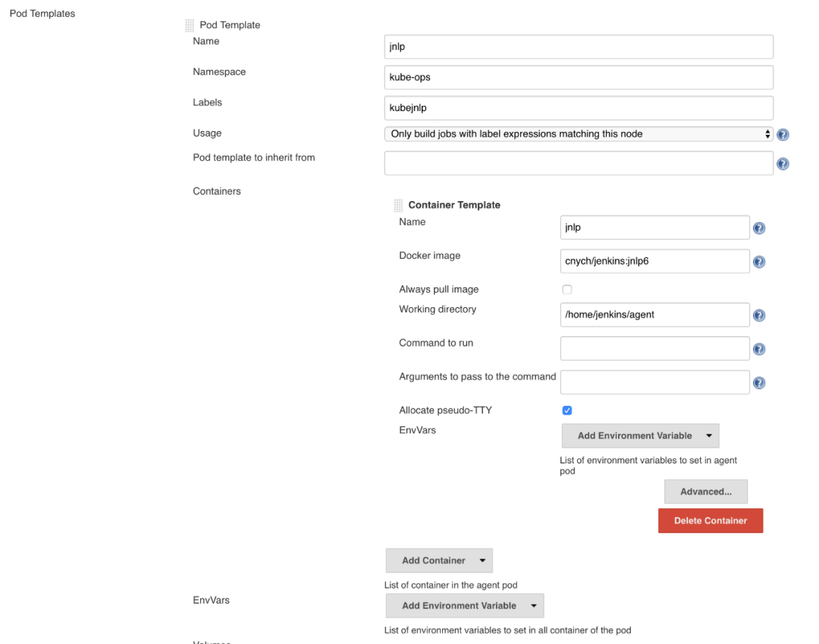Uncheck Allocate pseudo-TTY checkbox
This screenshot has width=819, height=644.
(x=566, y=410)
